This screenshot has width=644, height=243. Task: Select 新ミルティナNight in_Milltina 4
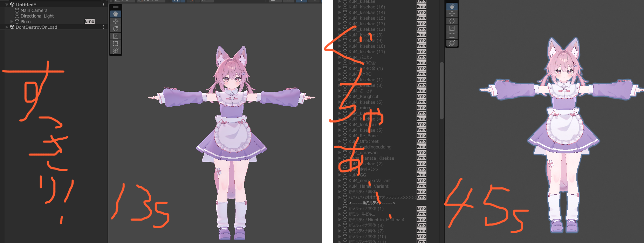pos(376,220)
